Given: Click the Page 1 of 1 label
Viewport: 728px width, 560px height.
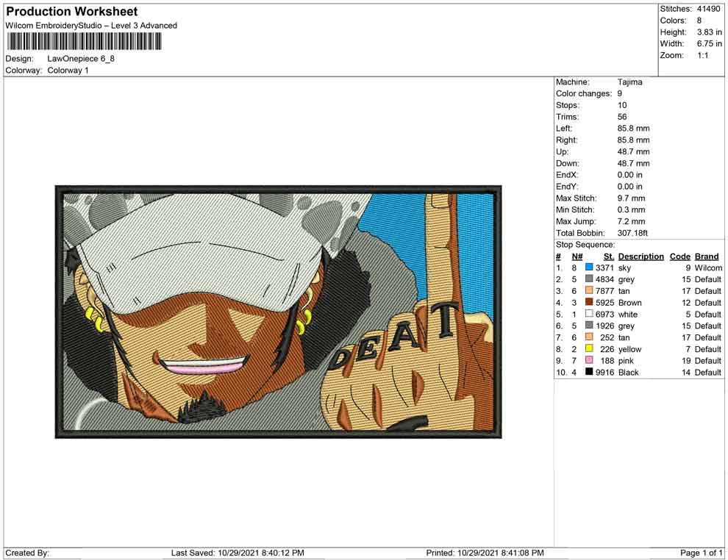Looking at the screenshot, I should point(701,553).
